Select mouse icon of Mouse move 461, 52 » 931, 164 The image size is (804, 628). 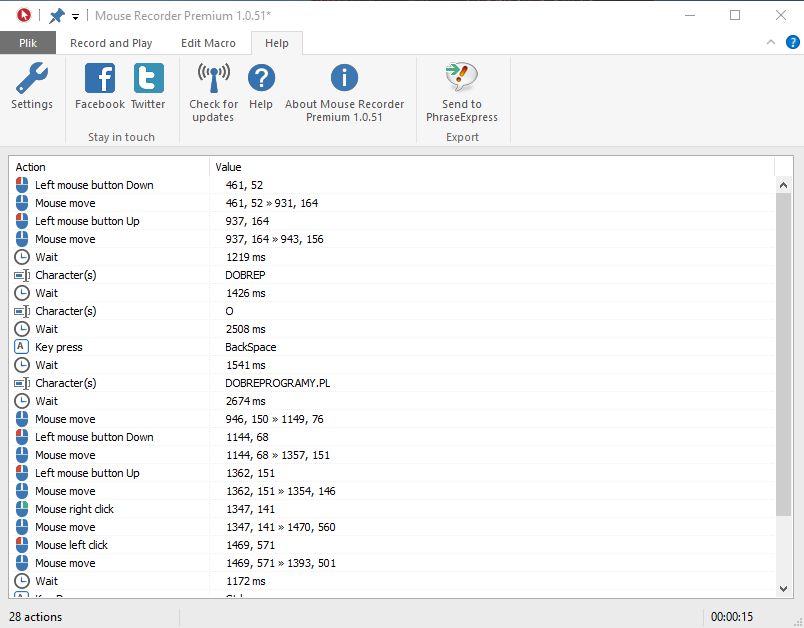pos(22,203)
